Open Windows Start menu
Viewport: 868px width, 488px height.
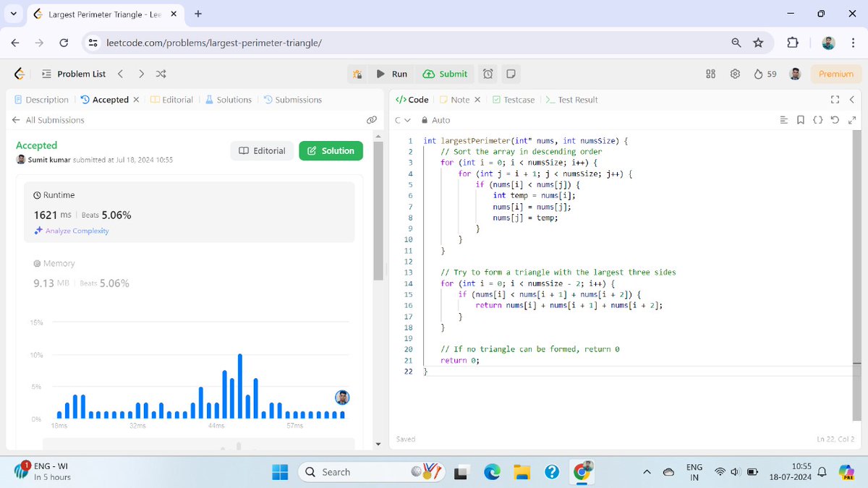tap(280, 472)
